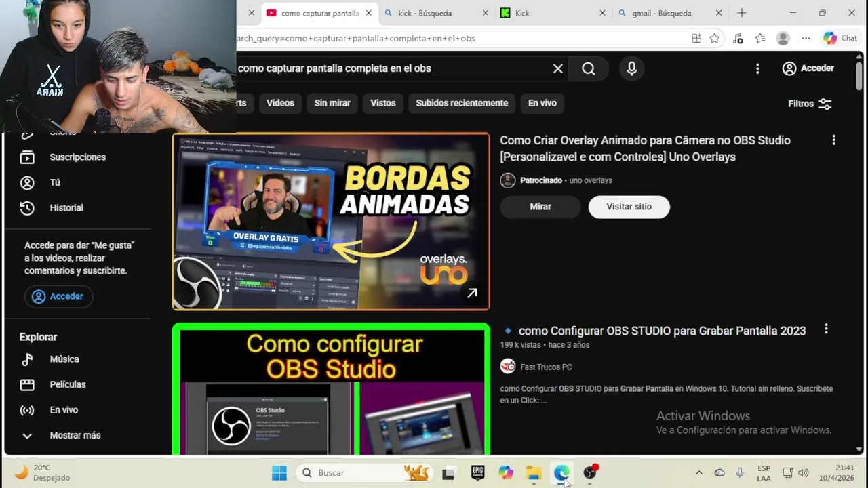The image size is (868, 488).
Task: Click Acceder button in YouTube header
Action: [808, 68]
